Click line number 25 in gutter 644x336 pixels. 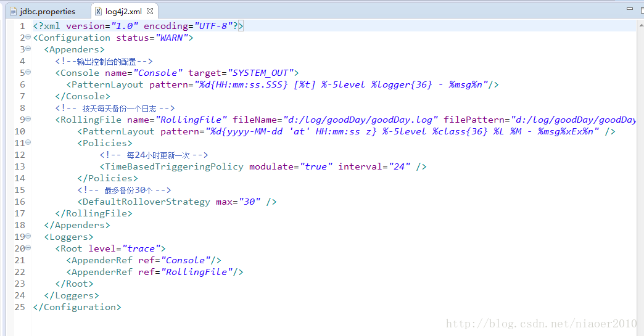(x=20, y=307)
